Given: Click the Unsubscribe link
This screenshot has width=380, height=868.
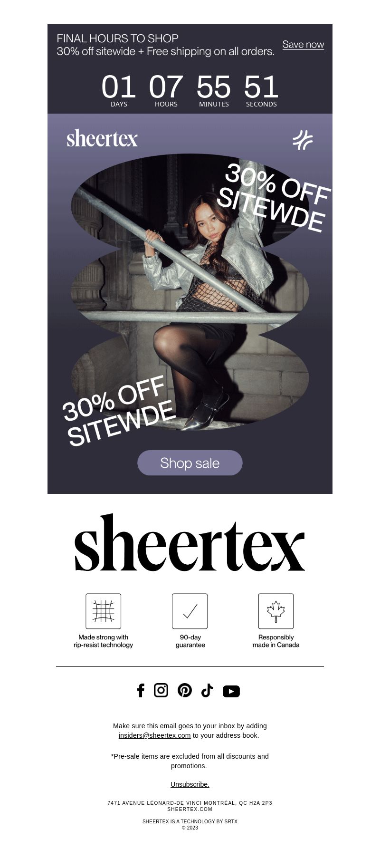Looking at the screenshot, I should coord(190,784).
